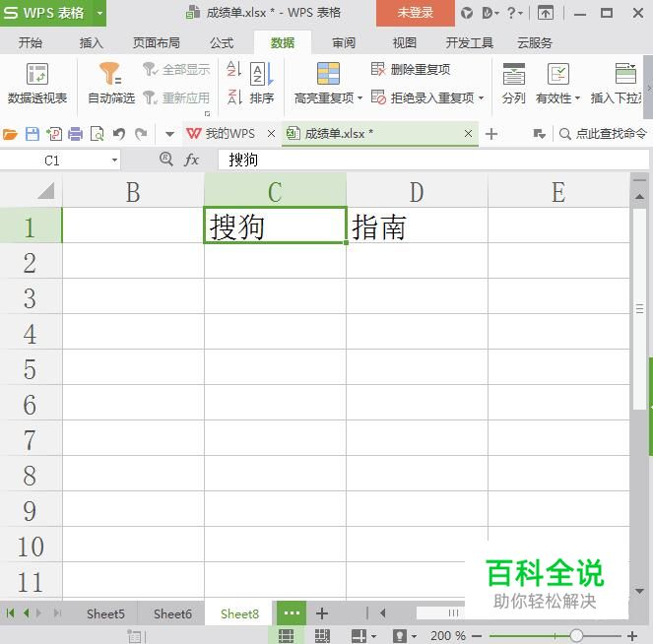Select column E header
The height and width of the screenshot is (644, 653).
[x=558, y=191]
